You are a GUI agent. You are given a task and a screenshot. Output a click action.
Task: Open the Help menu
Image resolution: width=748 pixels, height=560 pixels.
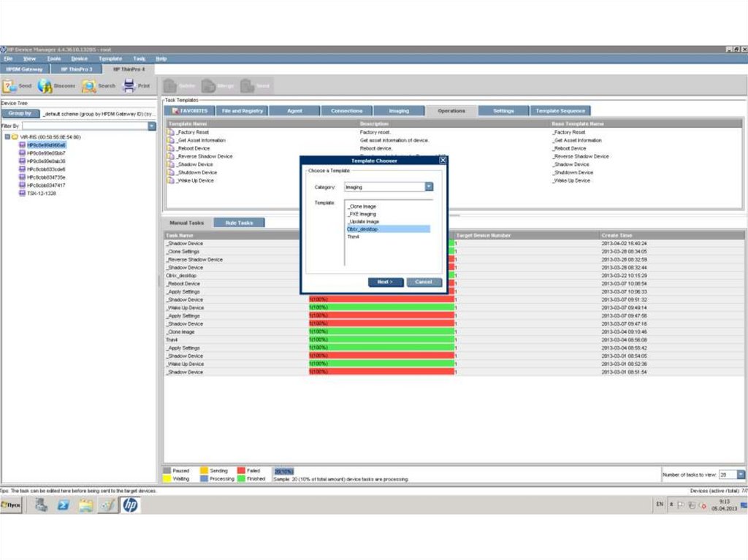(x=161, y=58)
